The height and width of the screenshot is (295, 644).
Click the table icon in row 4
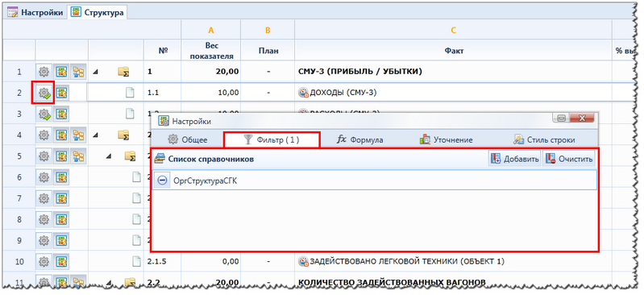(61, 135)
